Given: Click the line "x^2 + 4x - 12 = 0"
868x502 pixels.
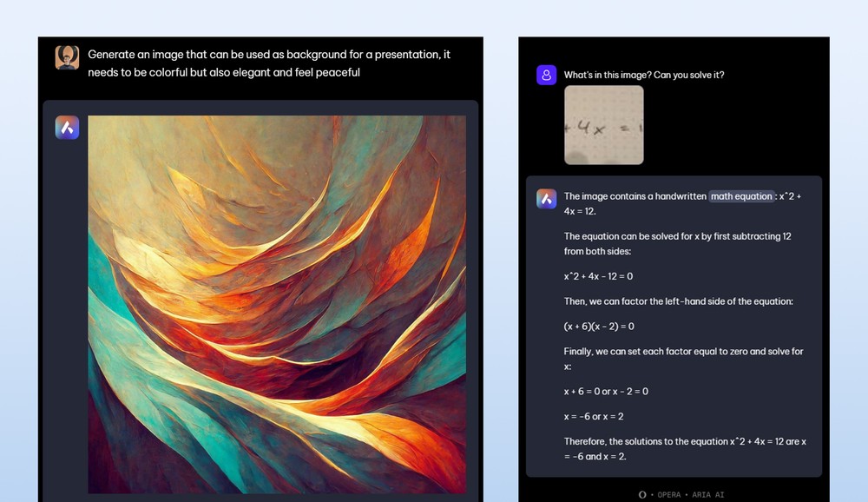Looking at the screenshot, I should pos(598,276).
